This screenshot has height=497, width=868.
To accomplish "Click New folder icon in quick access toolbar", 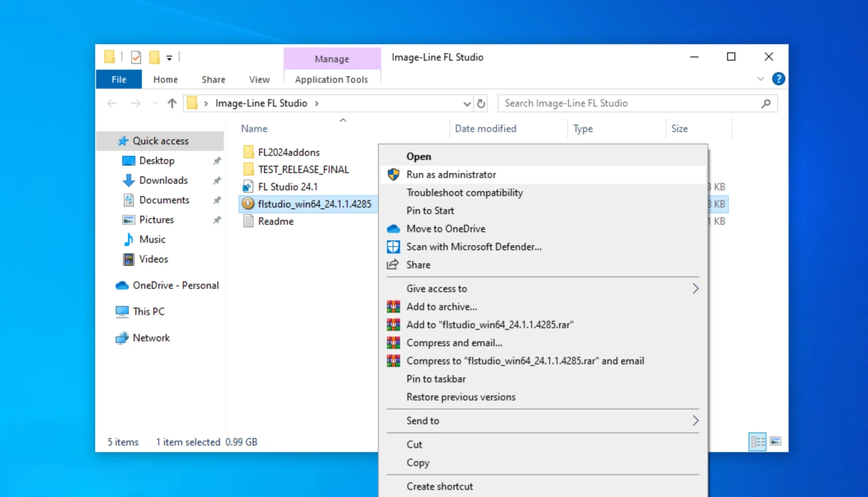I will click(155, 57).
